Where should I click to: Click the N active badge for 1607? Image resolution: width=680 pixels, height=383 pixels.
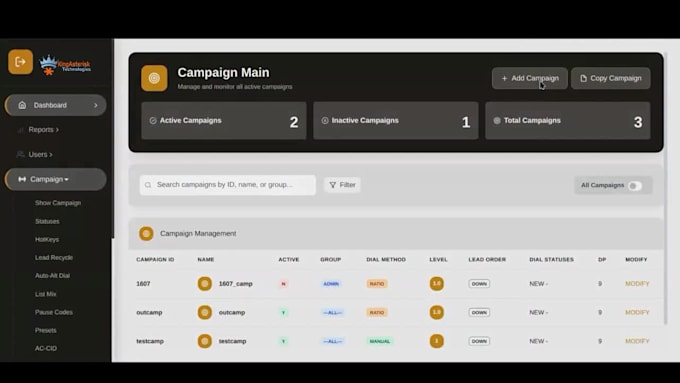(284, 284)
